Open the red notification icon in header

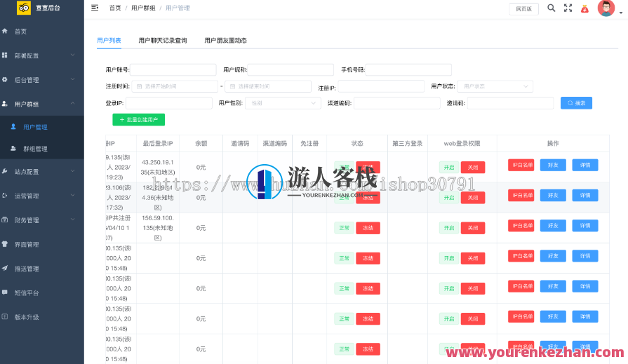click(x=584, y=8)
